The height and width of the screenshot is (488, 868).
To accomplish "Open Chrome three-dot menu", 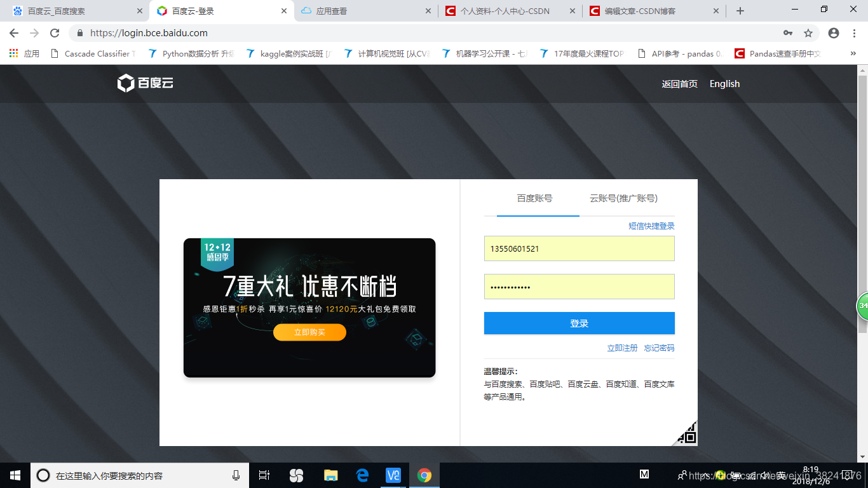I will (855, 33).
